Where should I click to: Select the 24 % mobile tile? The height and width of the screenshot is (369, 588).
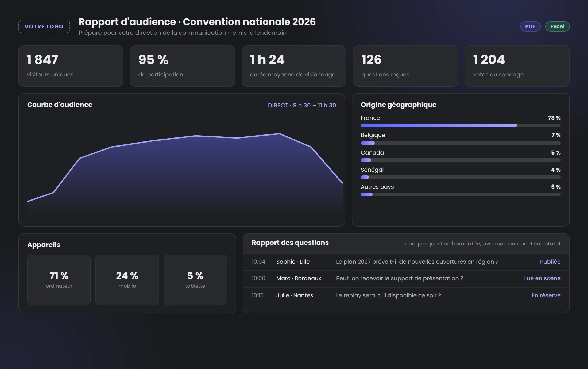click(127, 280)
